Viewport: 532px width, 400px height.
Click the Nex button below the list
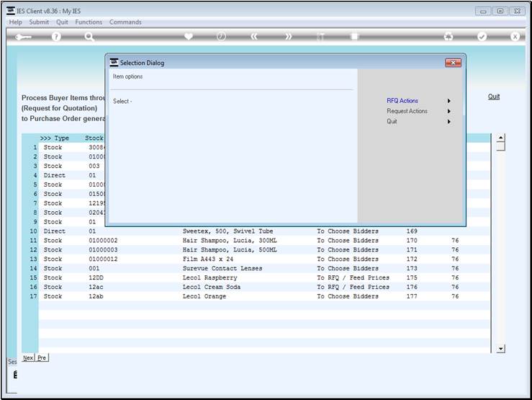click(28, 357)
